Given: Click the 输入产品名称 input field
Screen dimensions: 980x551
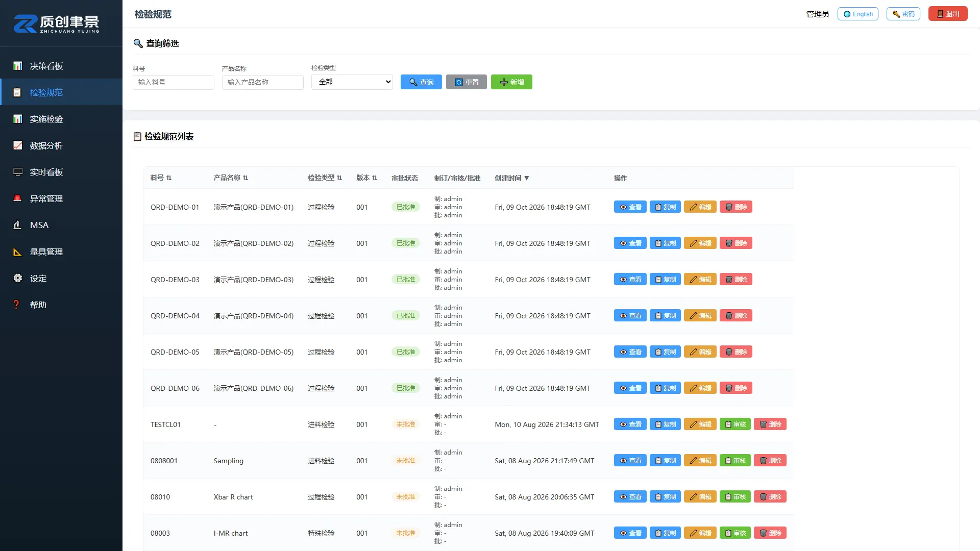Looking at the screenshot, I should pyautogui.click(x=263, y=82).
